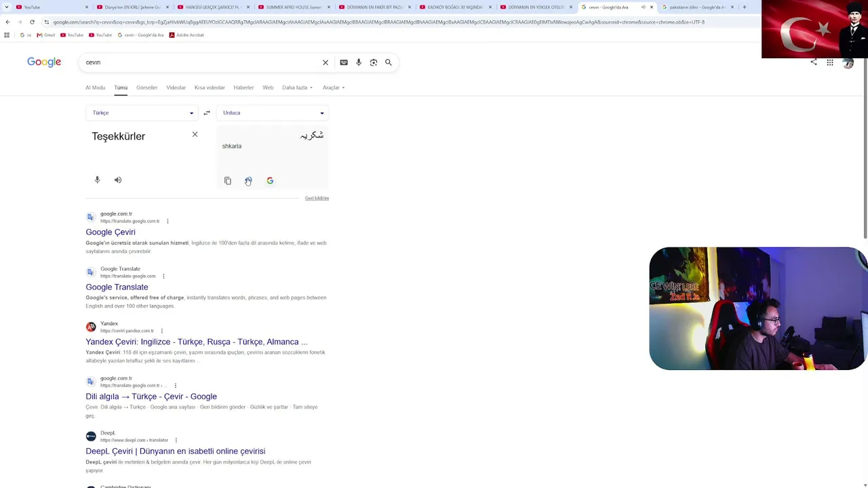
Task: Go to the Google logo homepage
Action: 44,62
